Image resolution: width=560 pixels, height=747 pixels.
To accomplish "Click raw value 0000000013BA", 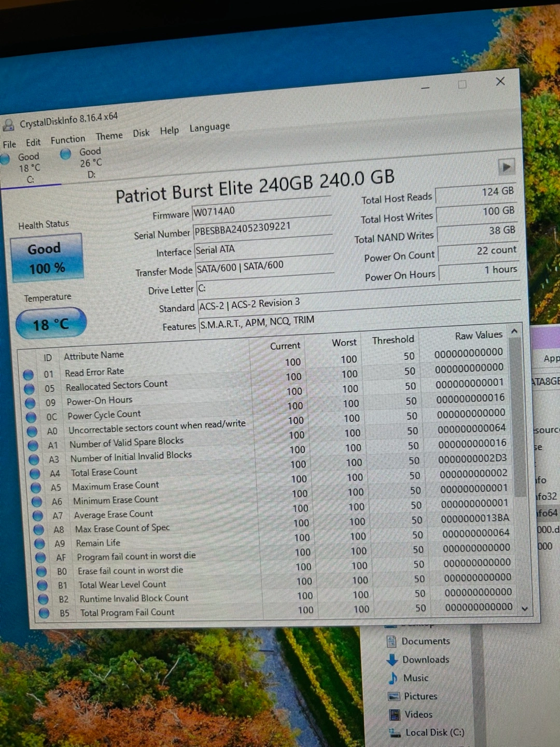I will tap(475, 518).
